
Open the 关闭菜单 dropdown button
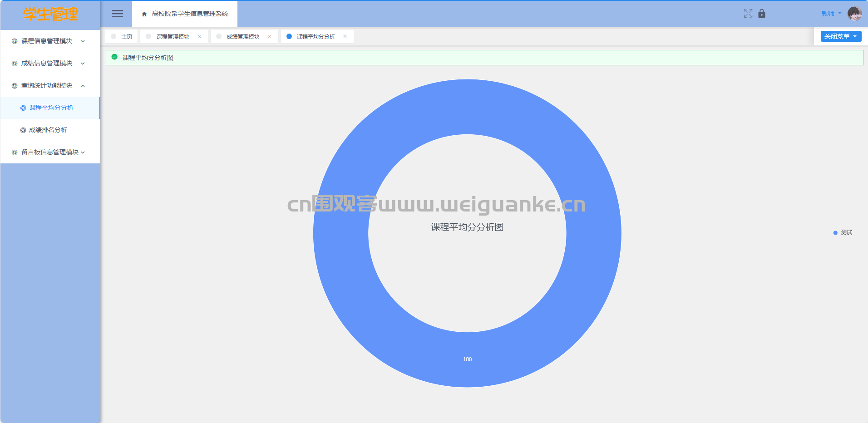coord(840,36)
